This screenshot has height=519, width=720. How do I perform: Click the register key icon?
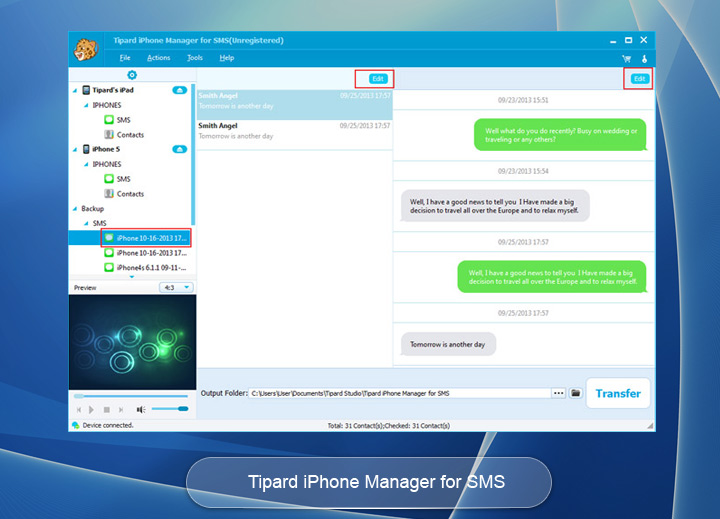[644, 59]
